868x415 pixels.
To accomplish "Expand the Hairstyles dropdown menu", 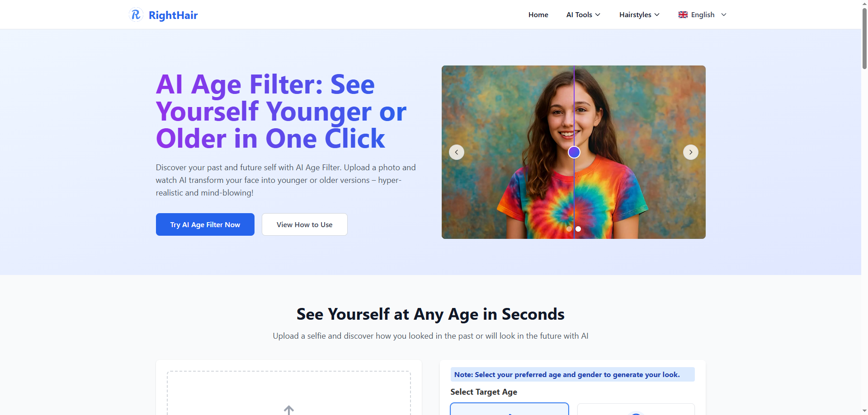I will (x=639, y=15).
